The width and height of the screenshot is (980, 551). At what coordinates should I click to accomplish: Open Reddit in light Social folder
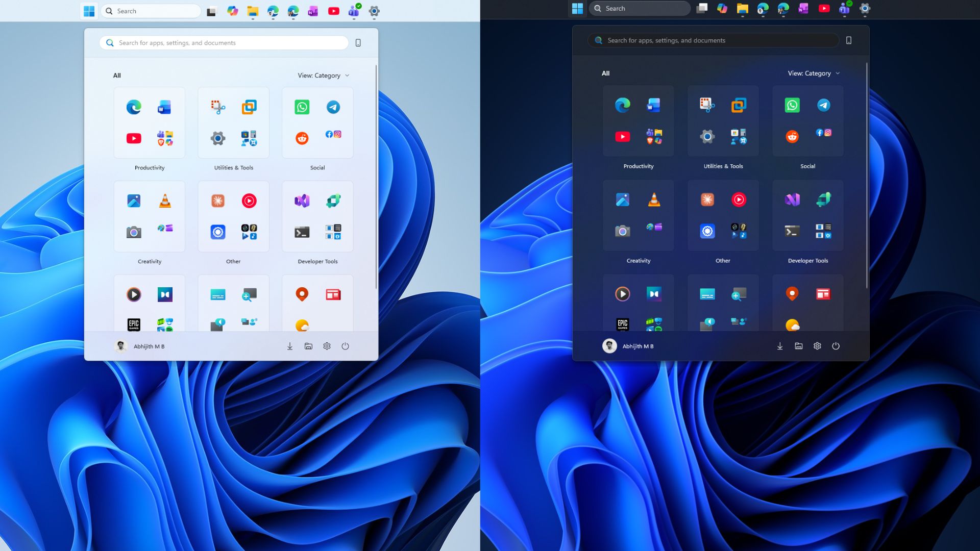[302, 138]
